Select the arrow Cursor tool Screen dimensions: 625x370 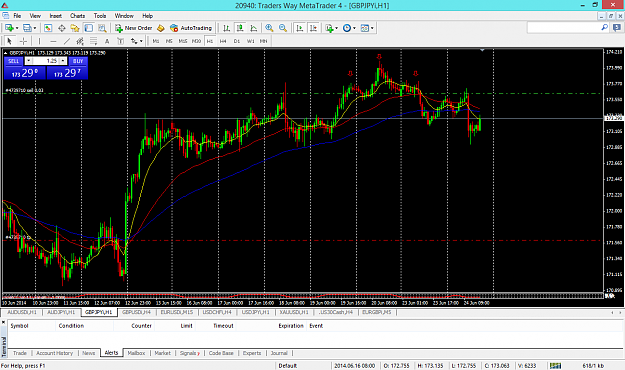pyautogui.click(x=10, y=41)
